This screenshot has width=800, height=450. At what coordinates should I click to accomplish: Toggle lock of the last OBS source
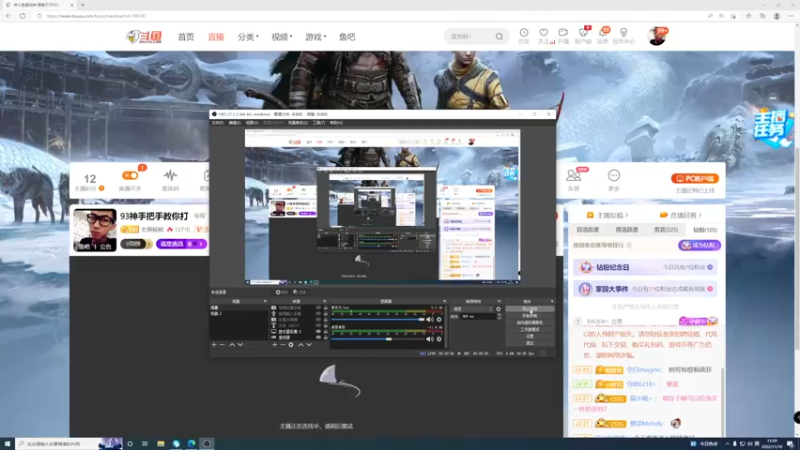(x=326, y=338)
